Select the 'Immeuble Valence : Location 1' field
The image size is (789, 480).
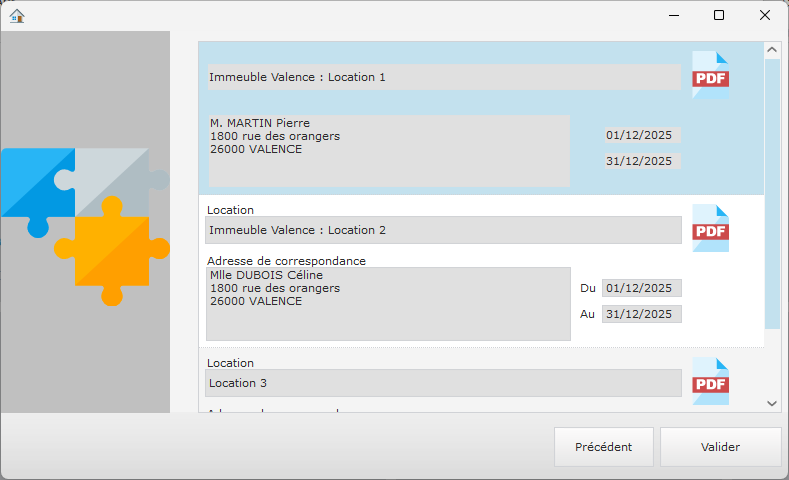[x=443, y=77]
